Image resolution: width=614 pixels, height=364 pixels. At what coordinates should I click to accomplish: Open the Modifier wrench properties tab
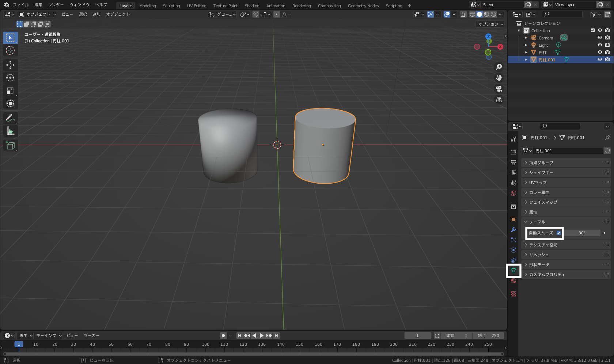tap(513, 230)
